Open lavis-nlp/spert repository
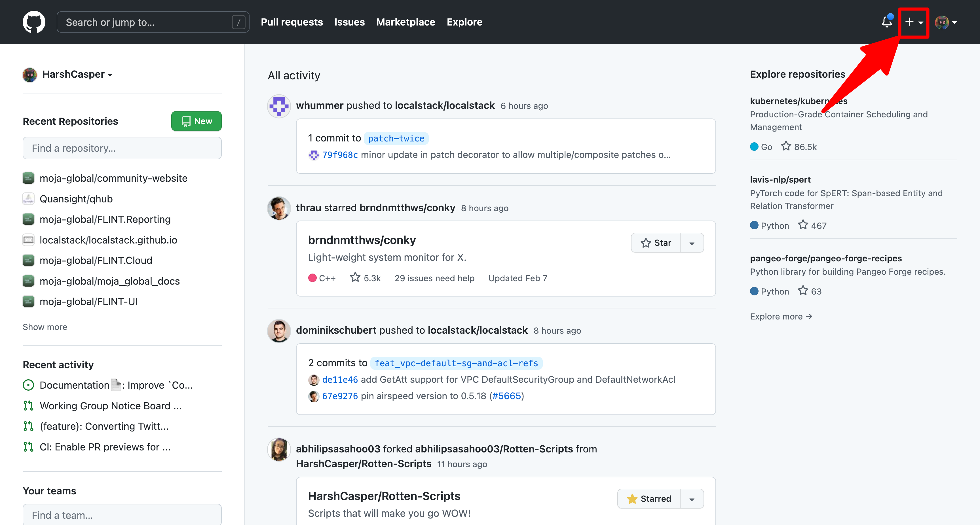The height and width of the screenshot is (525, 980). [780, 179]
